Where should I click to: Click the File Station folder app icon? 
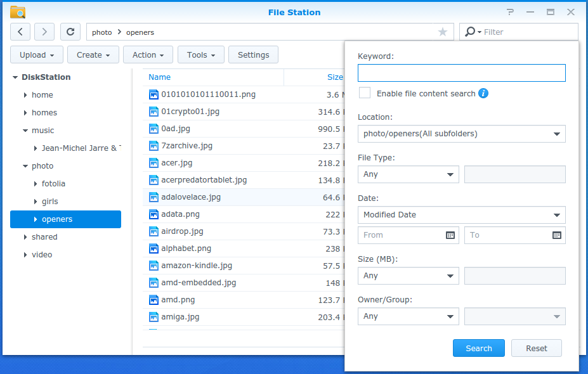click(18, 12)
